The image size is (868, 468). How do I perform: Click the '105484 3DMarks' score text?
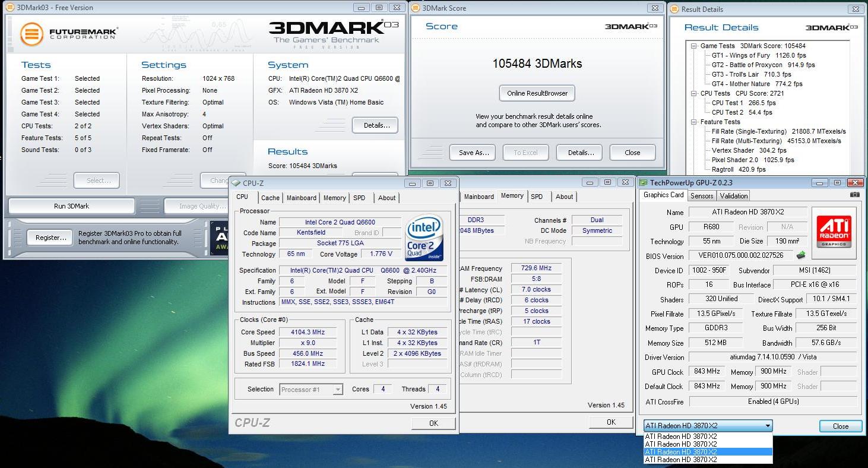[x=537, y=64]
